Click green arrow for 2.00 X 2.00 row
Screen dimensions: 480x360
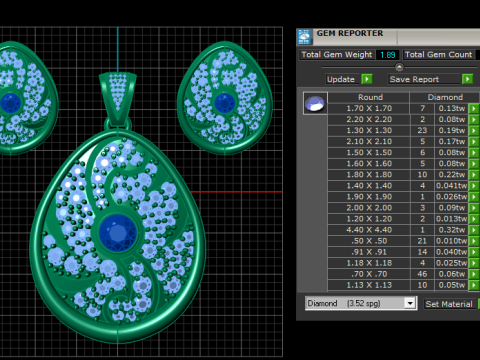pyautogui.click(x=474, y=208)
